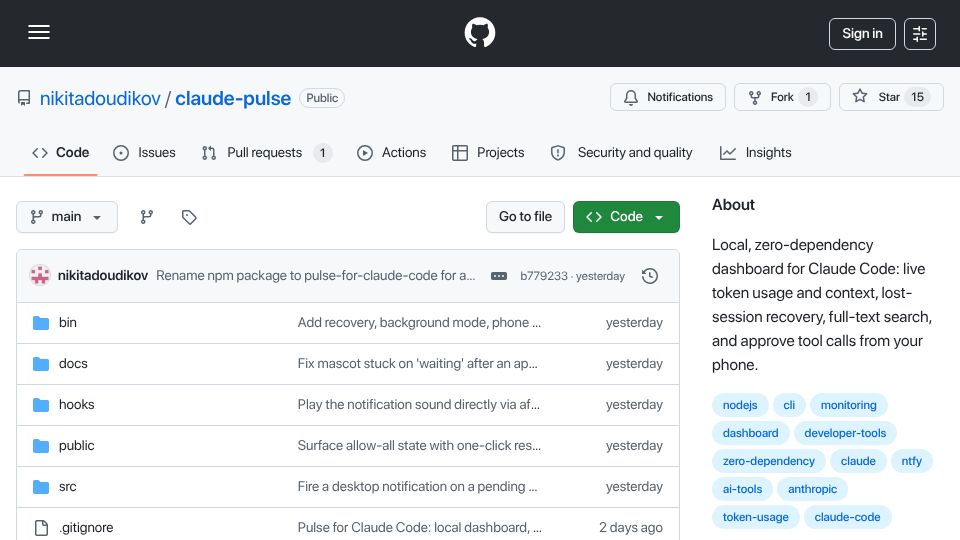Open the hamburger navigation menu
This screenshot has height=540, width=960.
(x=39, y=32)
